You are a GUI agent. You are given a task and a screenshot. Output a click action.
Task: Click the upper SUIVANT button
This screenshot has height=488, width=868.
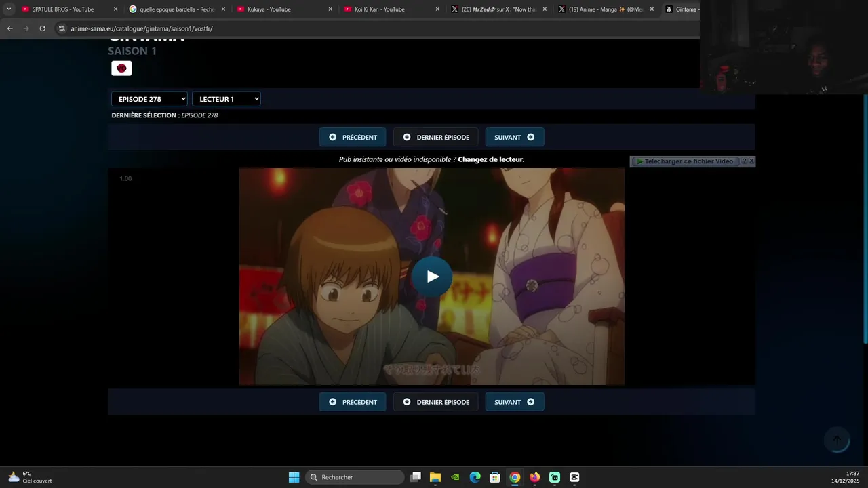tap(515, 137)
